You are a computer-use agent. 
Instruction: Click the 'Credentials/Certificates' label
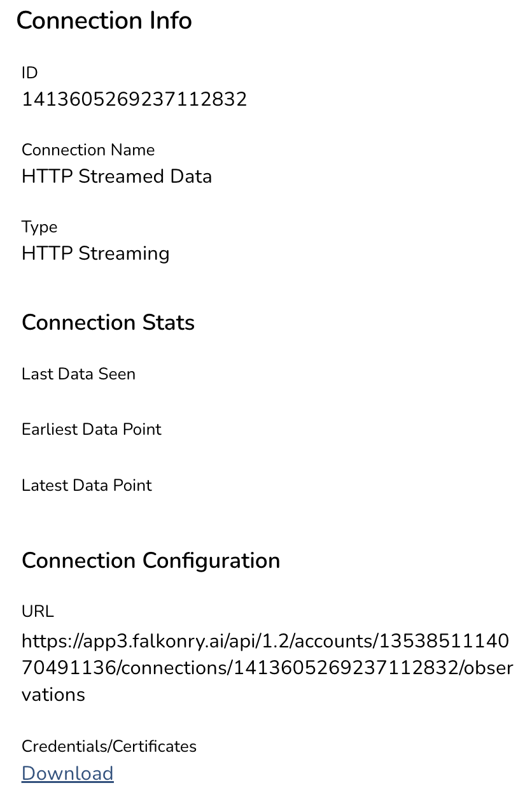click(x=109, y=746)
